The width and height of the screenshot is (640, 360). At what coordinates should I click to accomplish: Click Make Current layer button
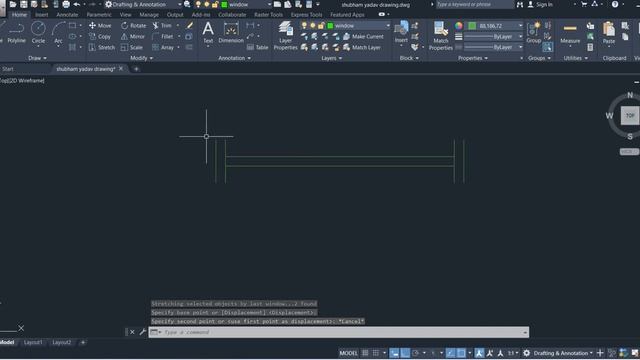click(x=363, y=36)
